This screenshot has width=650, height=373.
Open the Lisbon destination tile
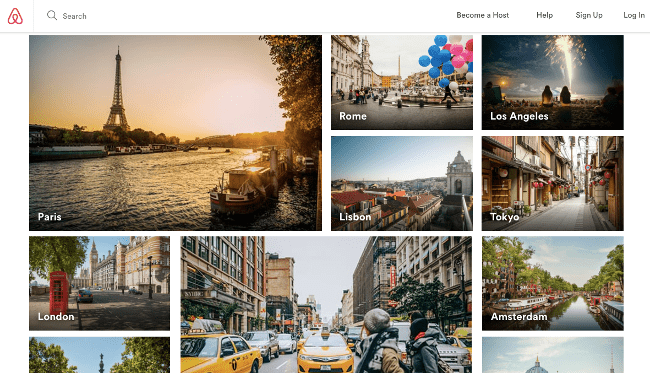tap(402, 183)
